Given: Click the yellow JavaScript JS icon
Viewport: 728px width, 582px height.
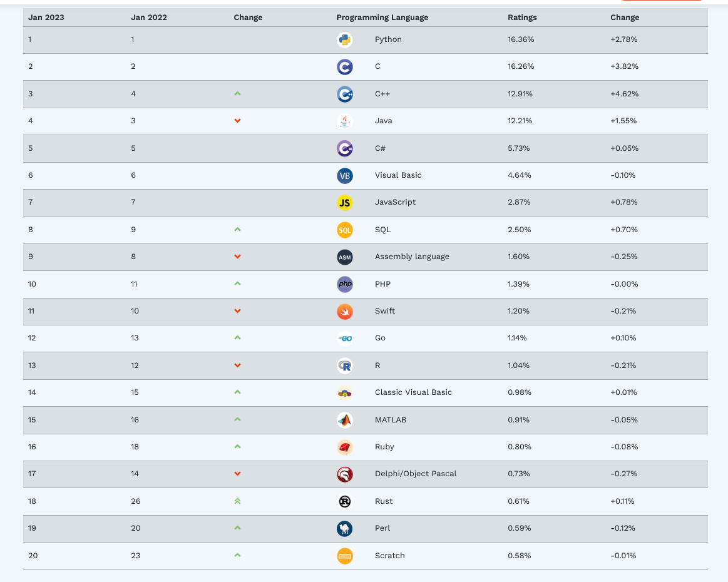Looking at the screenshot, I should (344, 203).
